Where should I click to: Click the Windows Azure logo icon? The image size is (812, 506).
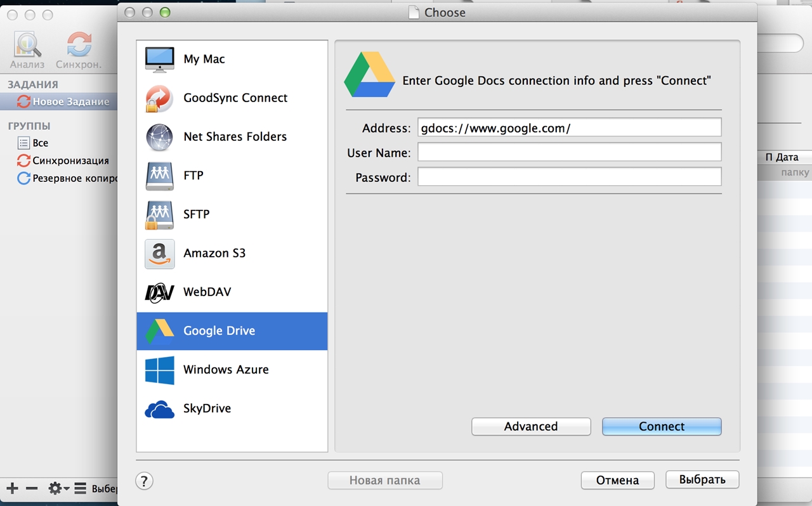(159, 370)
